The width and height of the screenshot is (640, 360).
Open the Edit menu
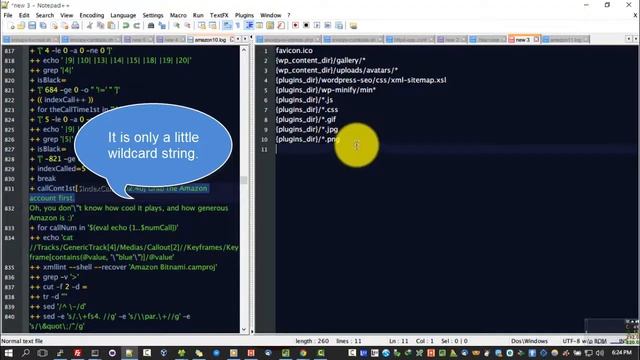(x=24, y=15)
